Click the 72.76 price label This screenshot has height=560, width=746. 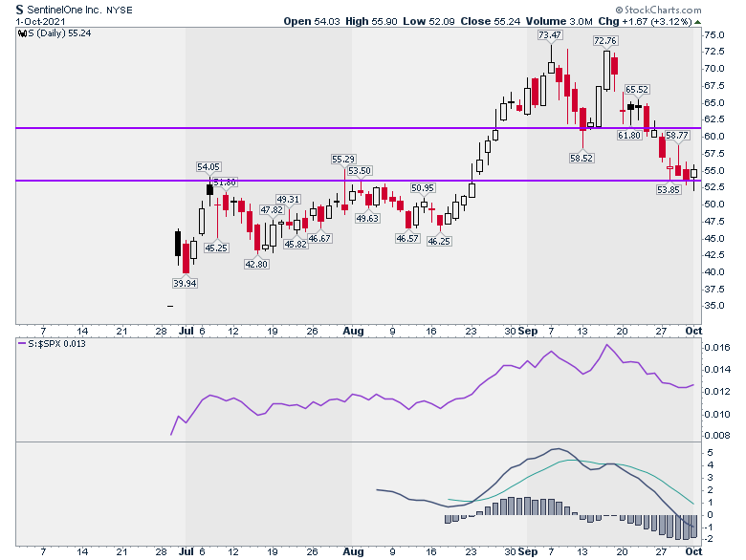tap(604, 41)
